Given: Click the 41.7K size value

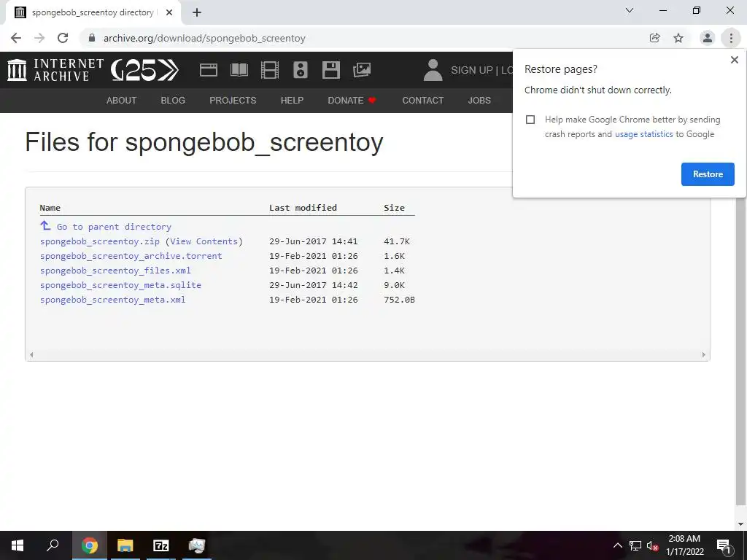Looking at the screenshot, I should pos(397,241).
